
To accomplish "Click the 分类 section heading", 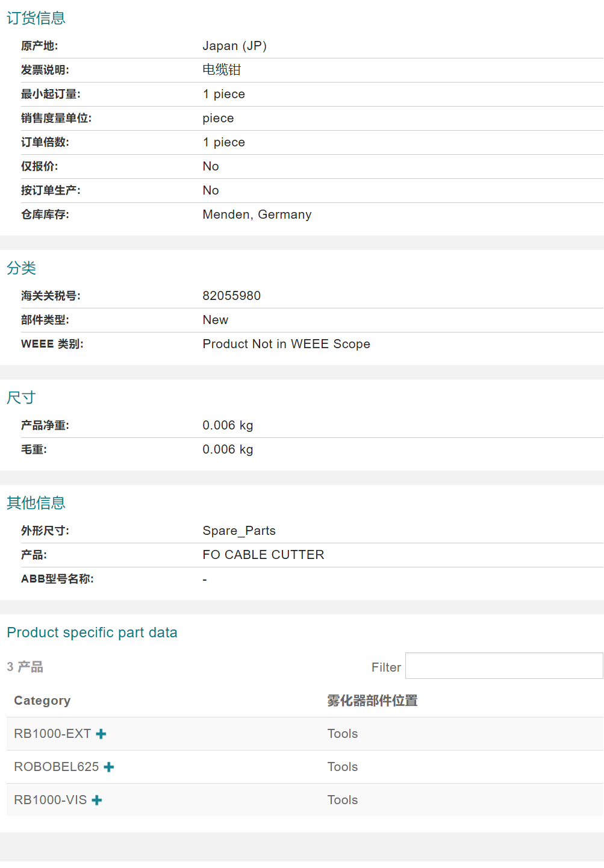I will coord(22,268).
